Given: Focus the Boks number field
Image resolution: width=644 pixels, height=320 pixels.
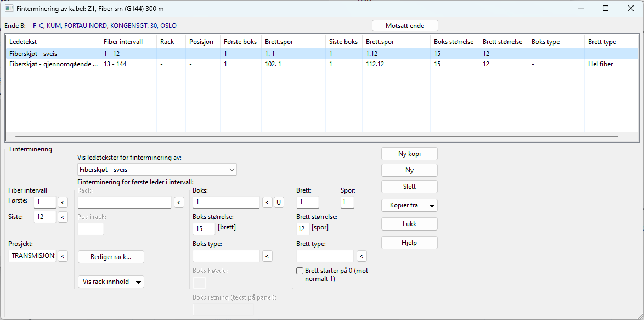Looking at the screenshot, I should click(227, 202).
